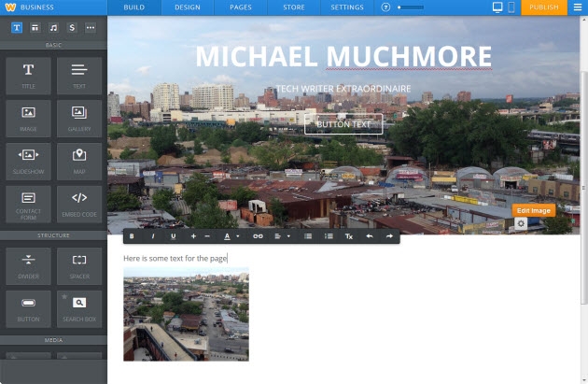
Task: Open the Store tab
Action: coord(294,7)
